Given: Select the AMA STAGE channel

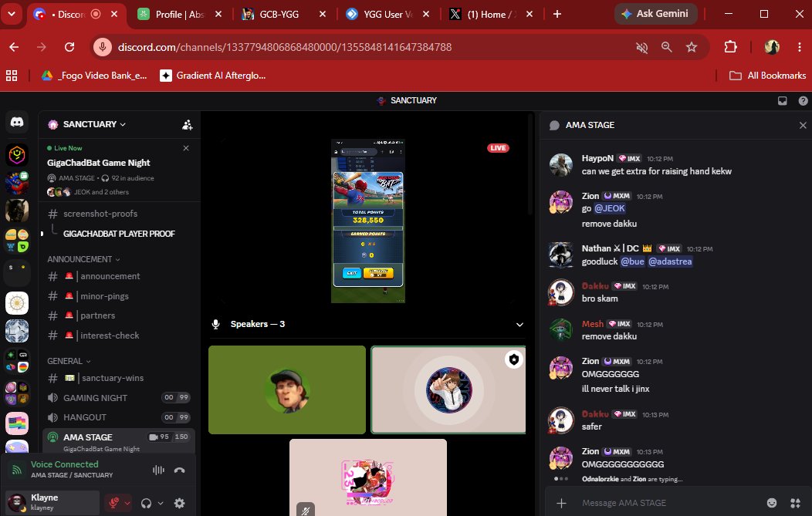Looking at the screenshot, I should coord(119,441).
